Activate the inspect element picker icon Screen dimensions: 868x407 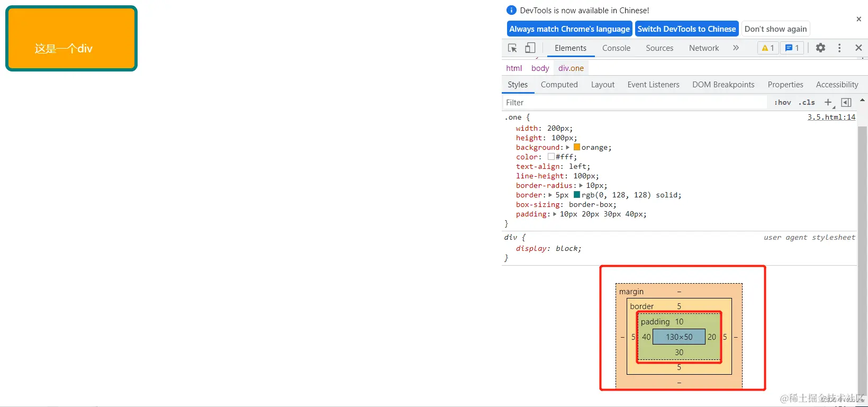512,48
